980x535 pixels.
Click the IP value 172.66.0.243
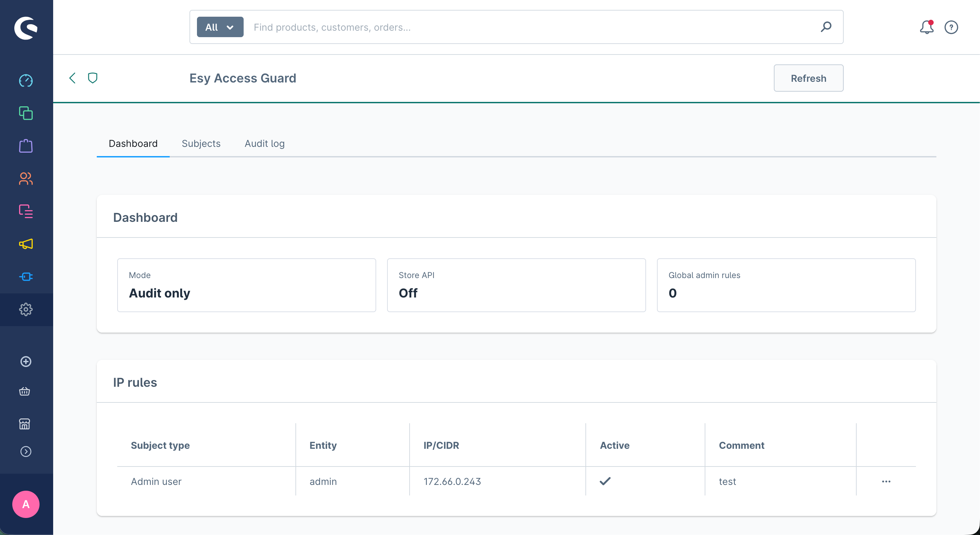(x=452, y=481)
